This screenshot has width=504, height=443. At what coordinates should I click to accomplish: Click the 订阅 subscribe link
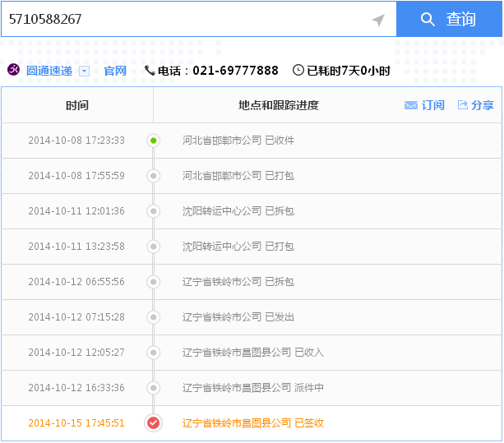pos(432,105)
